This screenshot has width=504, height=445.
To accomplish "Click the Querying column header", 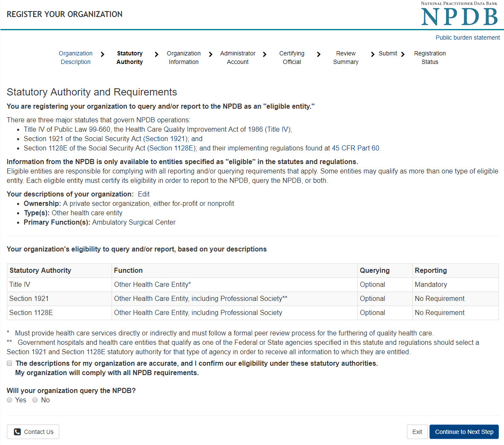I will tap(385, 270).
